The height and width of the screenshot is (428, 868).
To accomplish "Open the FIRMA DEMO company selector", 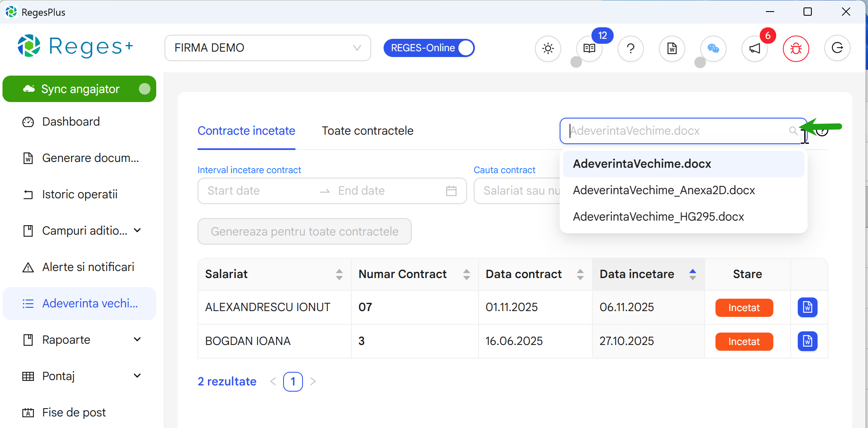I will [267, 48].
